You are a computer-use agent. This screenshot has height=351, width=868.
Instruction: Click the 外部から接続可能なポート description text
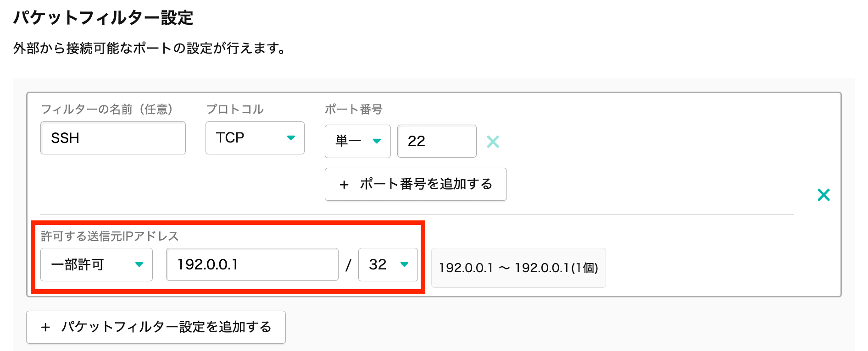click(x=150, y=48)
